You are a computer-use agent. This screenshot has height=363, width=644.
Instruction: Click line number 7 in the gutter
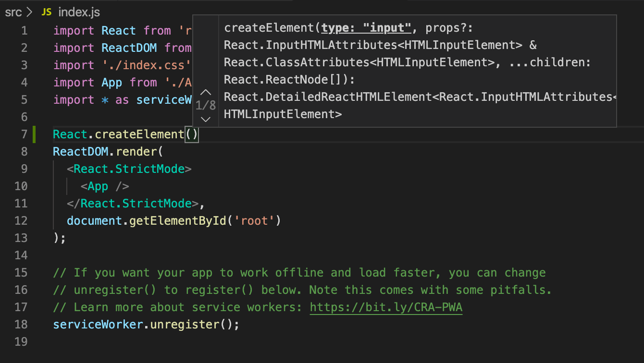click(24, 134)
